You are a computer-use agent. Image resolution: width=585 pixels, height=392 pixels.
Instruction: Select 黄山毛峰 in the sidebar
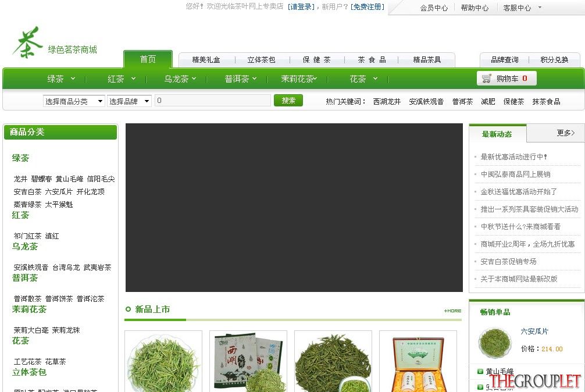(69, 179)
